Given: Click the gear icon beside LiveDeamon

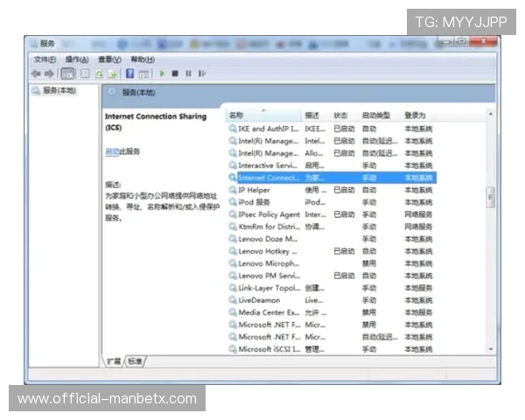Looking at the screenshot, I should pos(233,300).
